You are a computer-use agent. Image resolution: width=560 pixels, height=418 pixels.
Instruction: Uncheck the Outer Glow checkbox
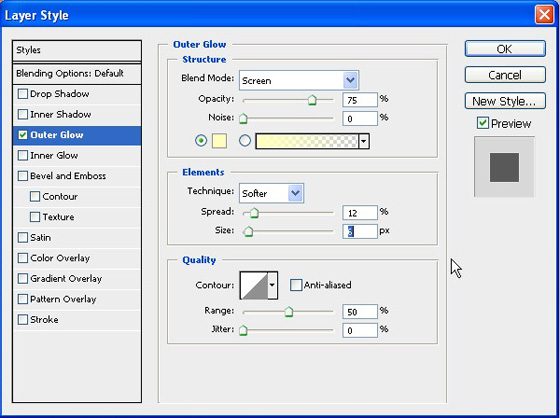(x=23, y=135)
